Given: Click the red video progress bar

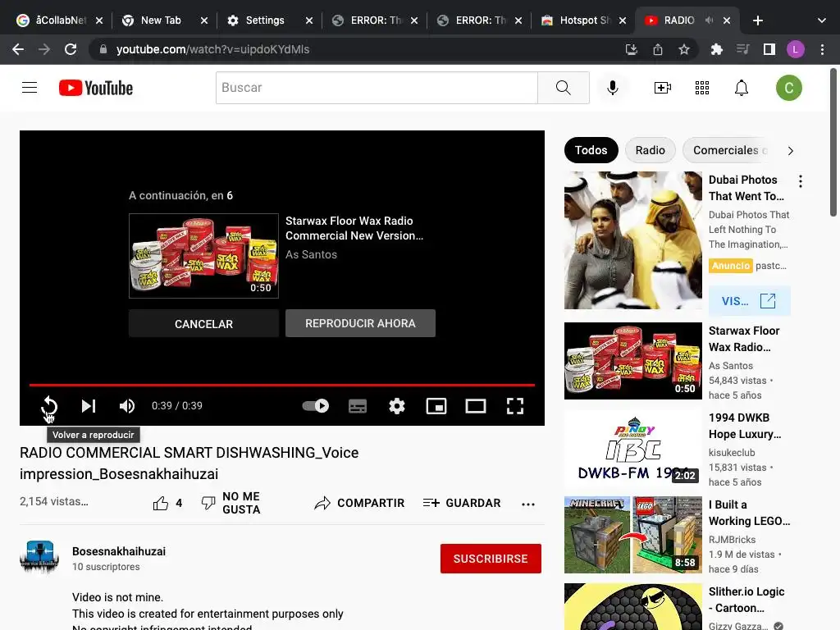Looking at the screenshot, I should coord(282,385).
